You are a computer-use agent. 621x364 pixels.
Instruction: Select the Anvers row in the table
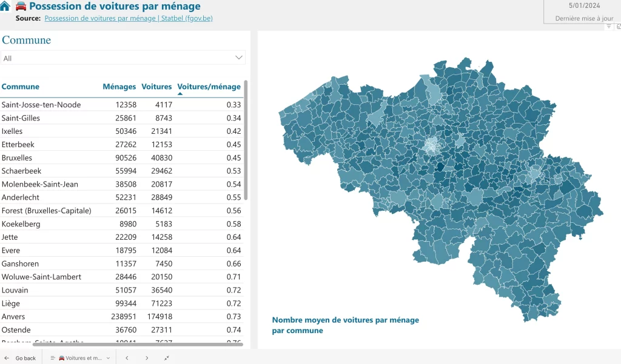pyautogui.click(x=13, y=317)
